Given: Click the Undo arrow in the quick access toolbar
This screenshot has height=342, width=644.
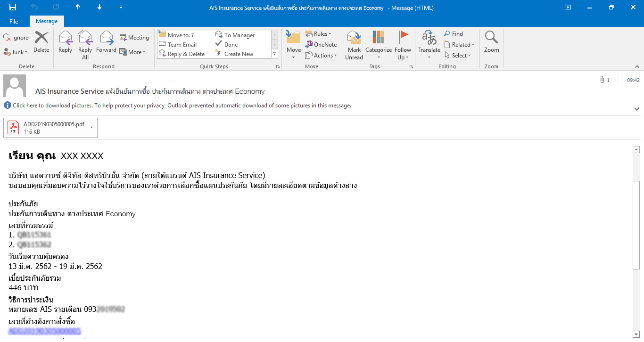Looking at the screenshot, I should pos(34,7).
